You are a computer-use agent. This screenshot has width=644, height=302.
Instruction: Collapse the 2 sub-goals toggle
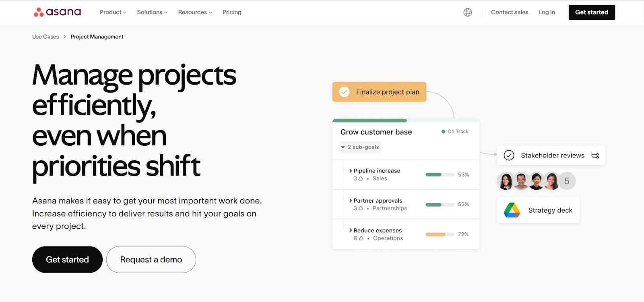(343, 147)
